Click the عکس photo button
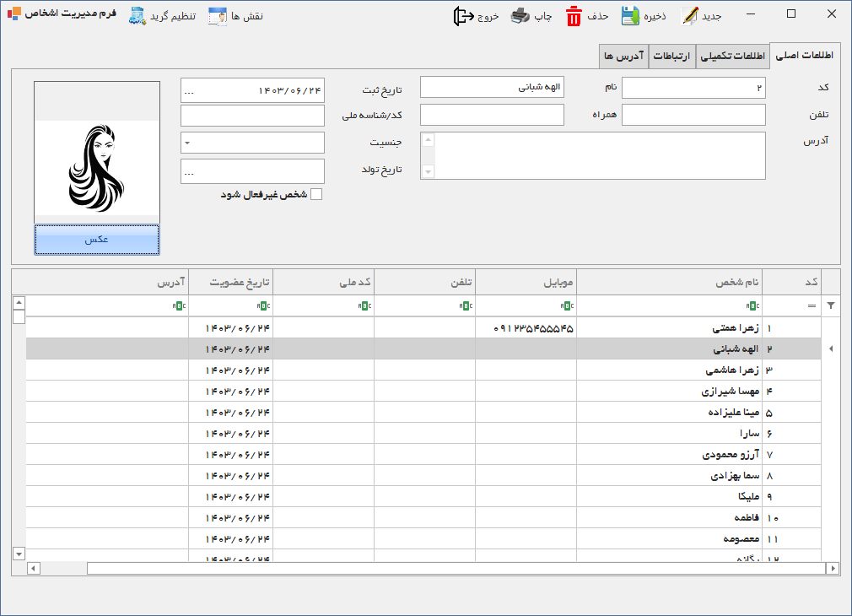Screen dimensions: 852x616 (97, 239)
